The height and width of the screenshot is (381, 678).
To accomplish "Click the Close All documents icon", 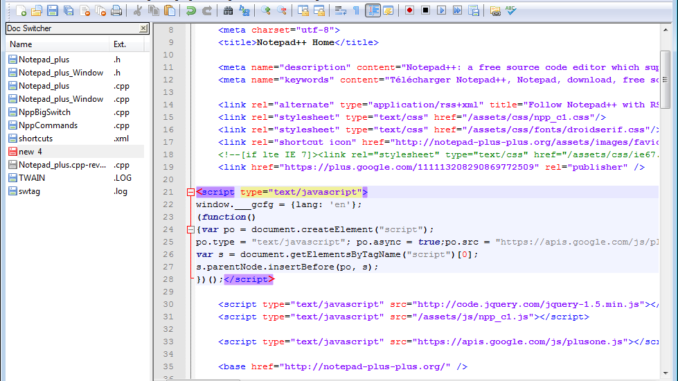I will point(101,11).
